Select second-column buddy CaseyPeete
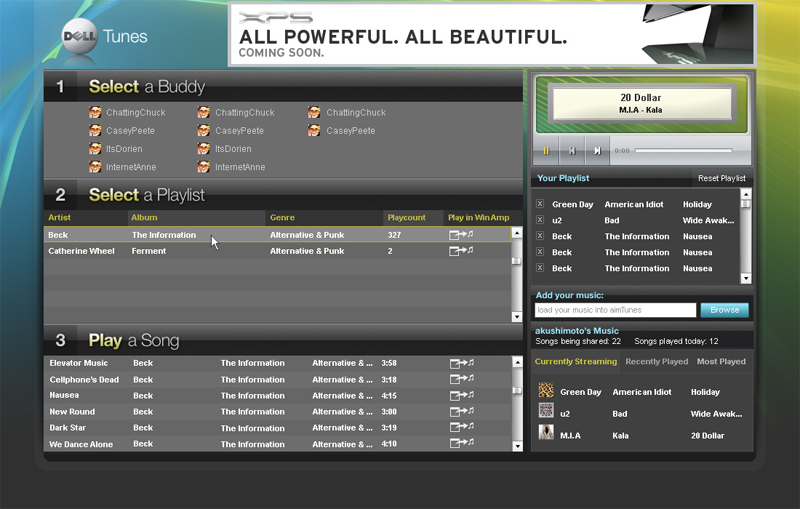This screenshot has height=509, width=800. click(231, 131)
